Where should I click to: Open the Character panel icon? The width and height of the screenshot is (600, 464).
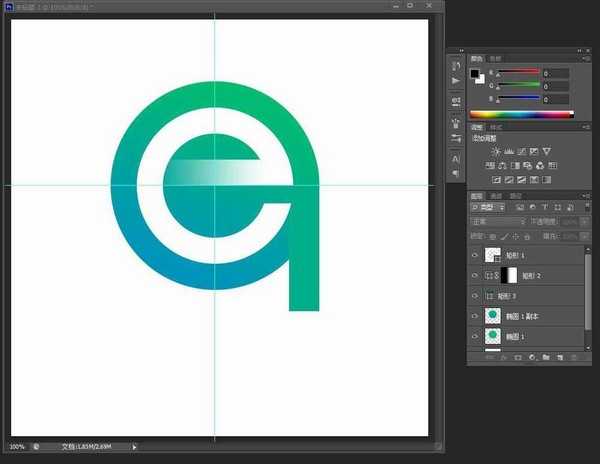(x=457, y=158)
